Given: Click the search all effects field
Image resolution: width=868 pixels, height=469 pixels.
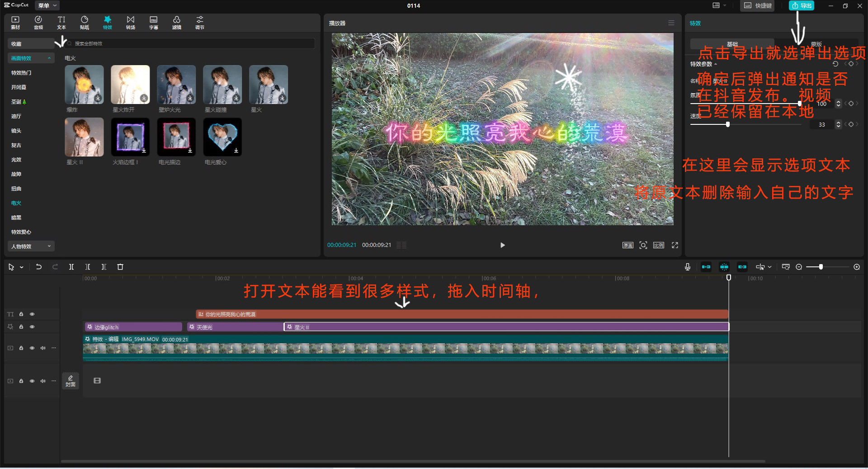Looking at the screenshot, I should 190,43.
